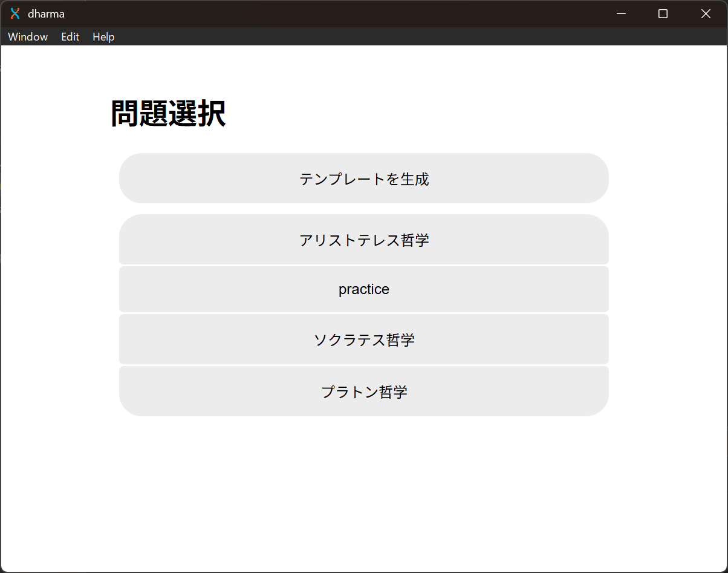The width and height of the screenshot is (728, 573).
Task: Maximize the dharma window
Action: click(663, 14)
